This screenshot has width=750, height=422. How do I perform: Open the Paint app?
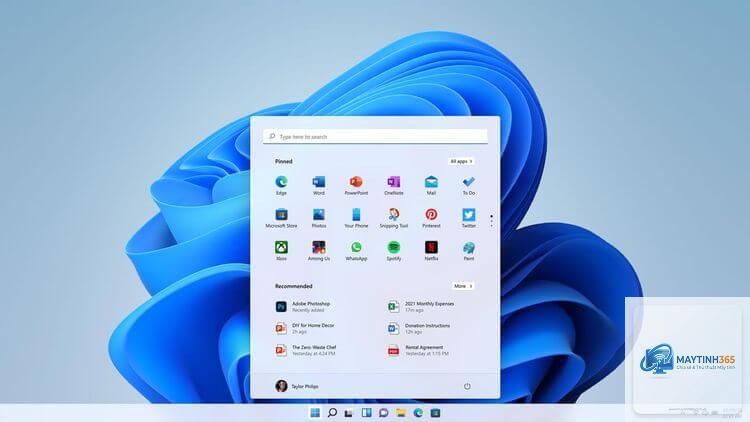[469, 251]
